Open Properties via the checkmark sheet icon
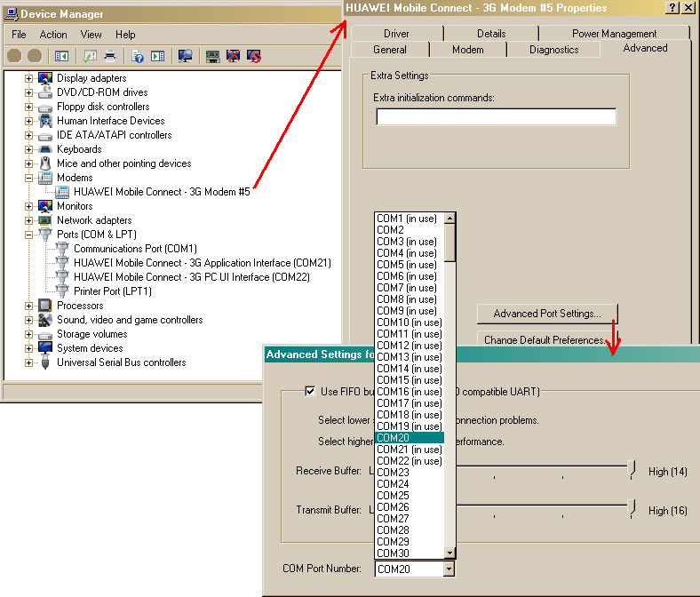This screenshot has height=597, width=700. point(91,56)
